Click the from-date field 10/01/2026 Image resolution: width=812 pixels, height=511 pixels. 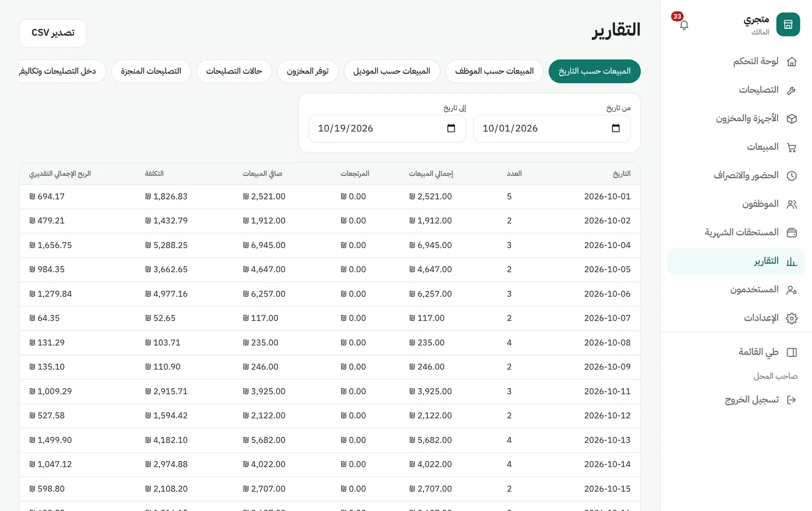(x=552, y=128)
